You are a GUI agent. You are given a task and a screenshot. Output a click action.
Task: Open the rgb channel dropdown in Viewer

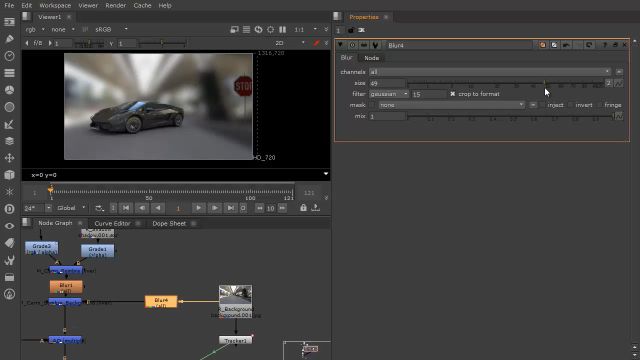point(35,29)
